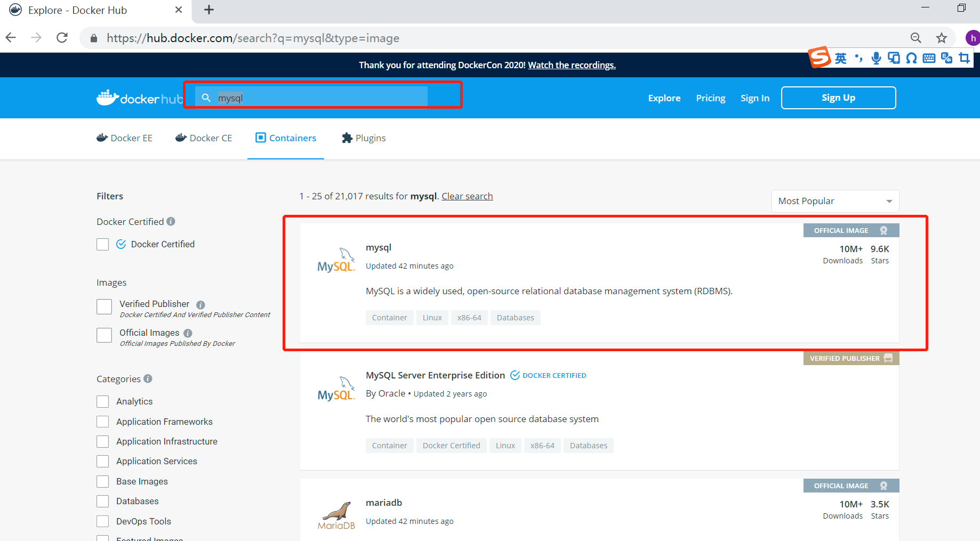Click the info icon next to Categories
This screenshot has width=980, height=541.
coord(148,378)
